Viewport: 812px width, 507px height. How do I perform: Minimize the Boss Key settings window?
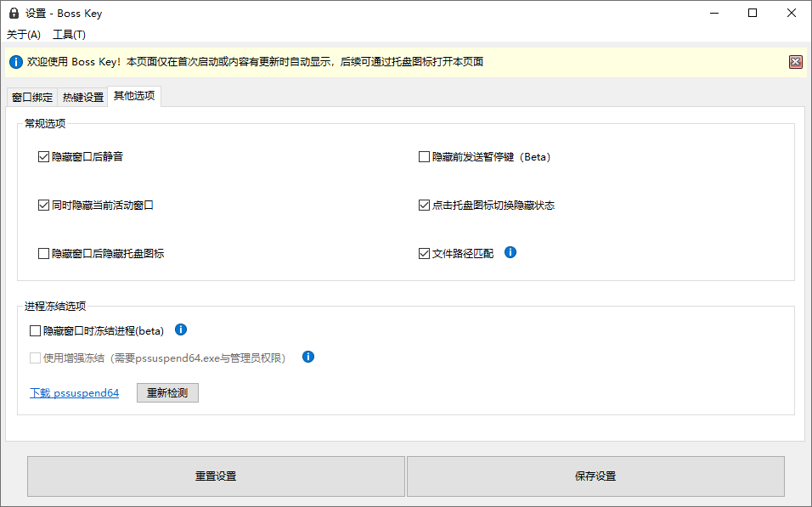(714, 13)
